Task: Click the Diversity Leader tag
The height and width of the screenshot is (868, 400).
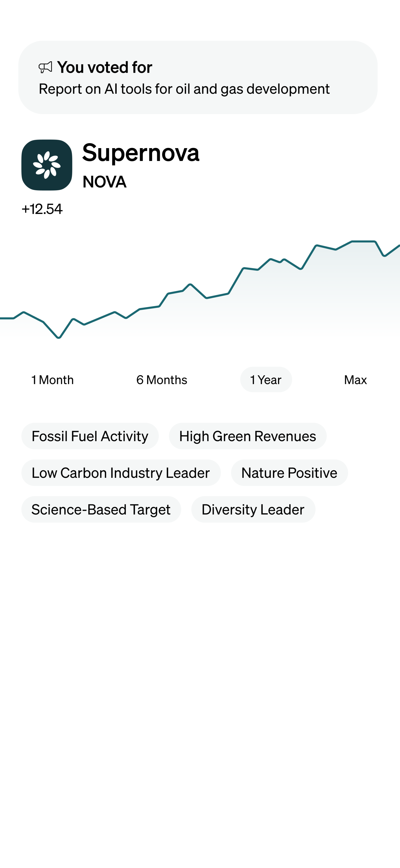Action: coord(253,509)
